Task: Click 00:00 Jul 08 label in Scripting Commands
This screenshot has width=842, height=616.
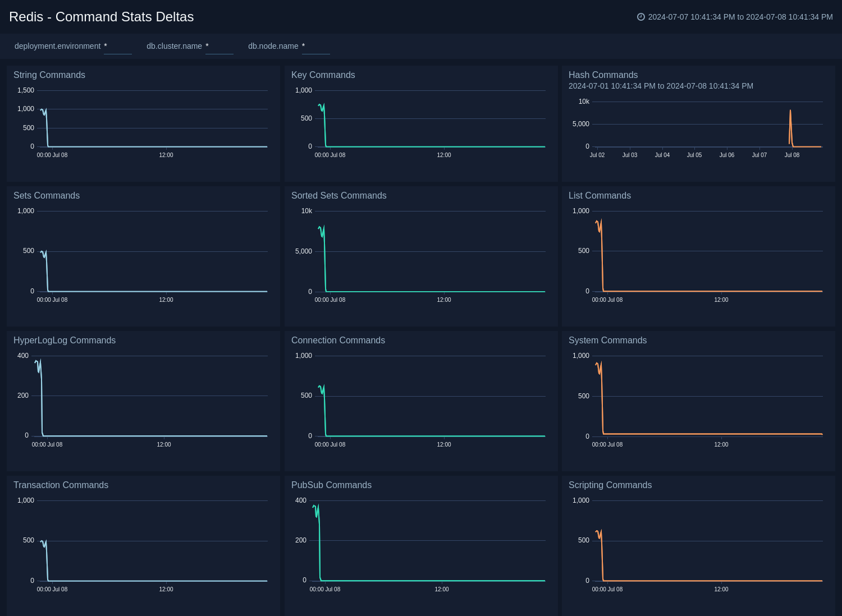Action: pyautogui.click(x=607, y=589)
